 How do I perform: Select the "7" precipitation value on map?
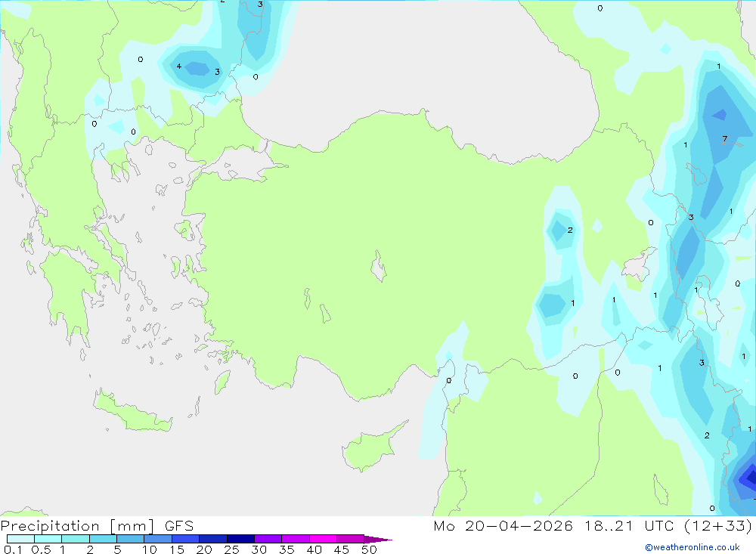(x=725, y=139)
